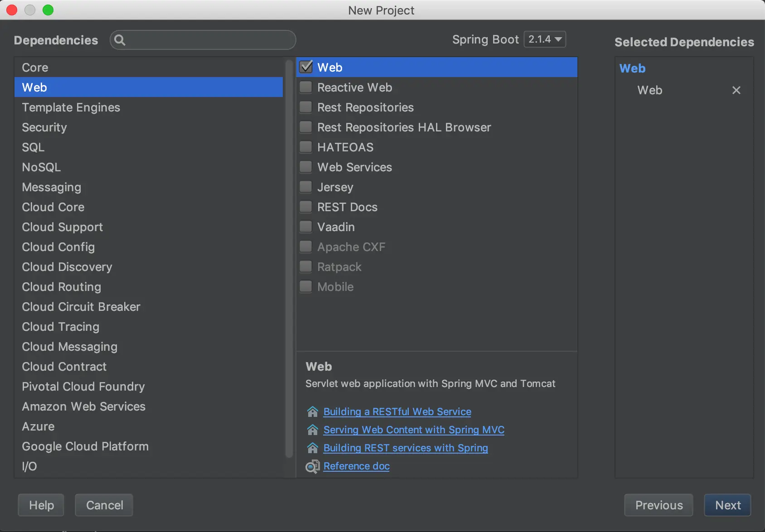This screenshot has height=532, width=765.
Task: Click the search magnifier icon
Action: (120, 40)
